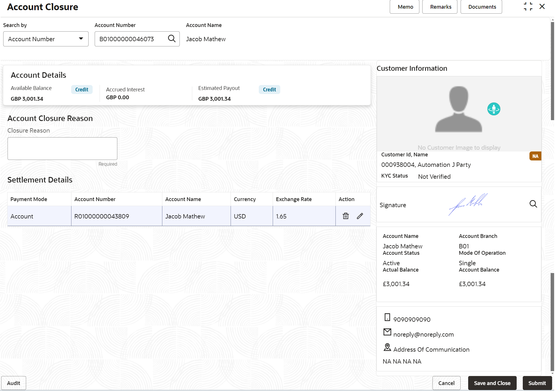555x392 pixels.
Task: Select the USD currency cell
Action: click(x=252, y=216)
